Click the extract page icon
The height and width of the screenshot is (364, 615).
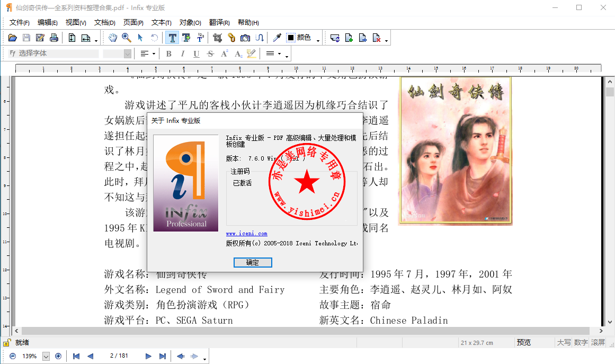363,38
